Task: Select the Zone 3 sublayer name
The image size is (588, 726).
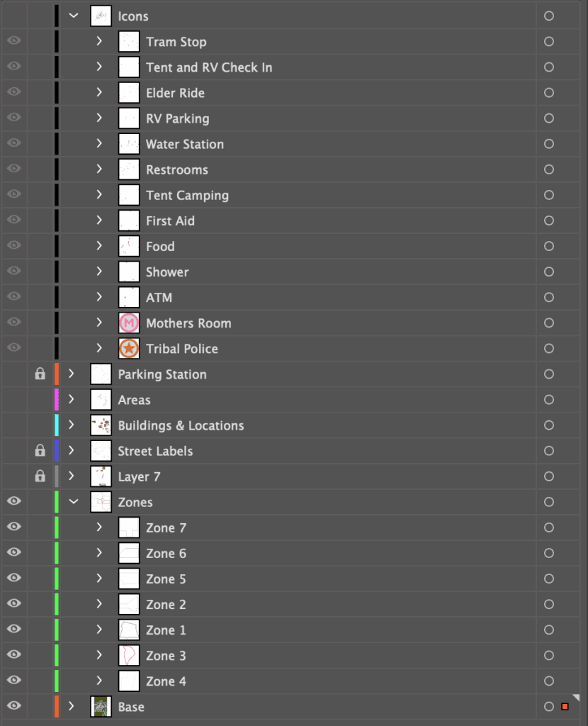Action: pos(166,656)
